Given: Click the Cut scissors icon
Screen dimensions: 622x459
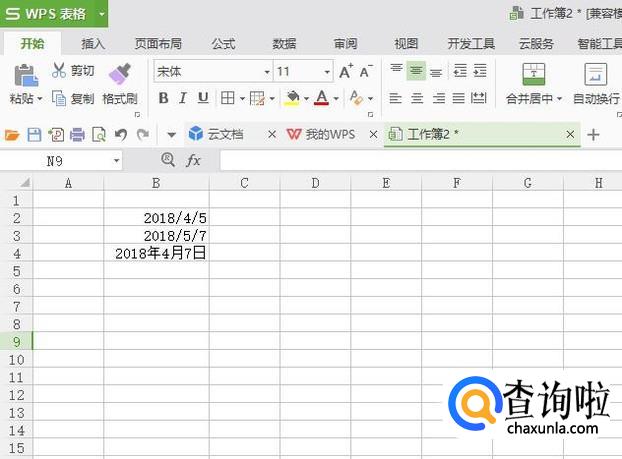Looking at the screenshot, I should 59,70.
